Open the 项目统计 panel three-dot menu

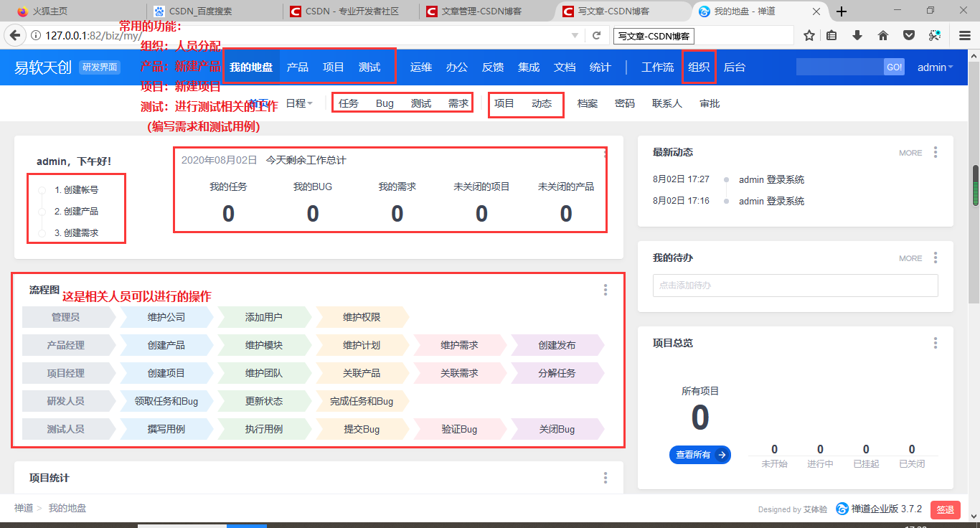605,478
